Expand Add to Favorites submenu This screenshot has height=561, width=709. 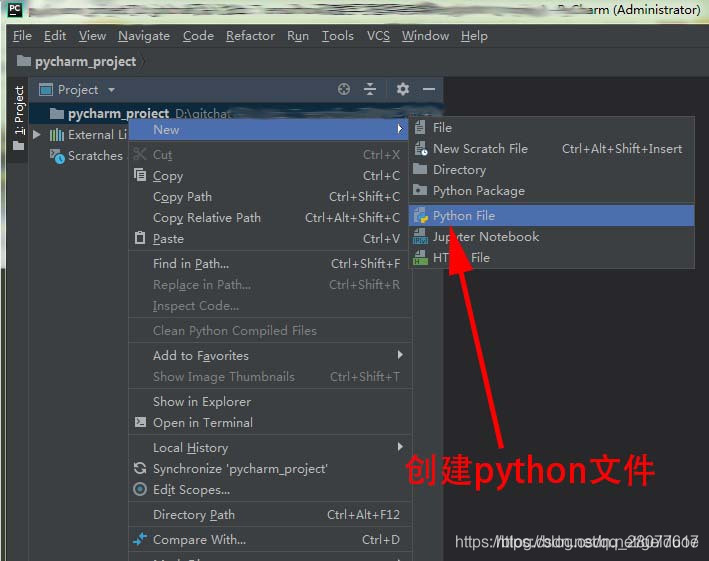[400, 355]
